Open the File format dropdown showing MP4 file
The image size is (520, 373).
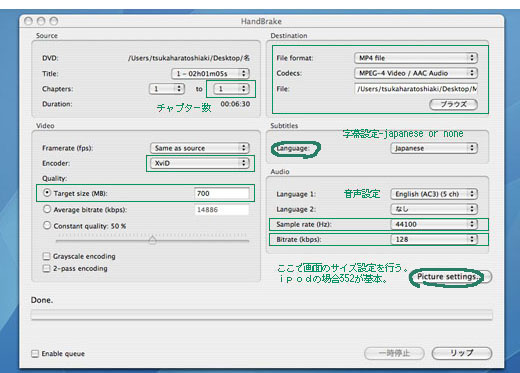tap(416, 58)
